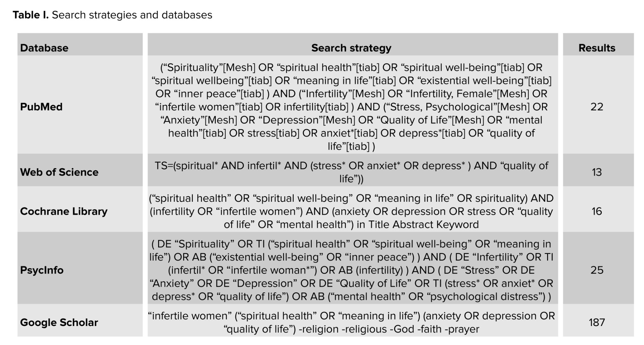Click the PsycInfo result count 25
This screenshot has width=644, height=345.
pyautogui.click(x=597, y=270)
